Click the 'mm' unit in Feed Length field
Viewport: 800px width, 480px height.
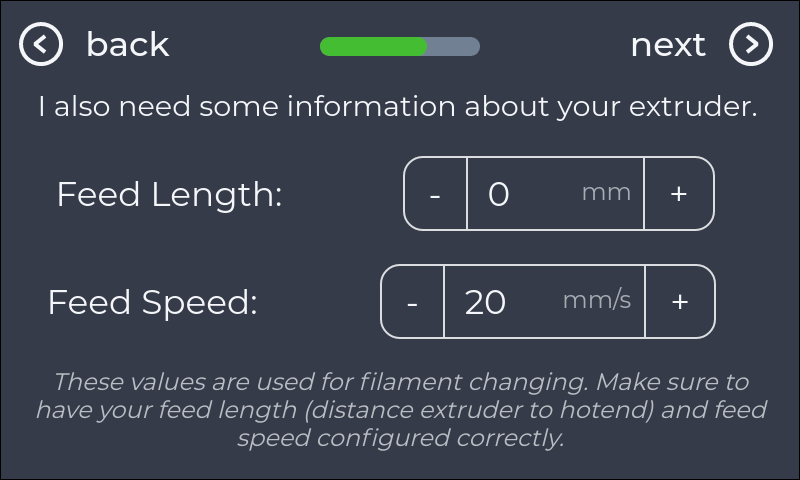click(606, 192)
